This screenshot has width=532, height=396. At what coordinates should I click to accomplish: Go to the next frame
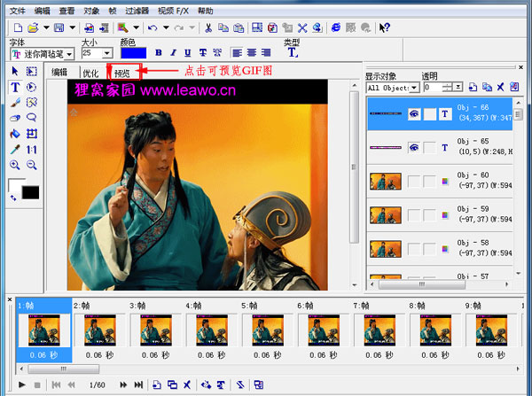point(123,384)
